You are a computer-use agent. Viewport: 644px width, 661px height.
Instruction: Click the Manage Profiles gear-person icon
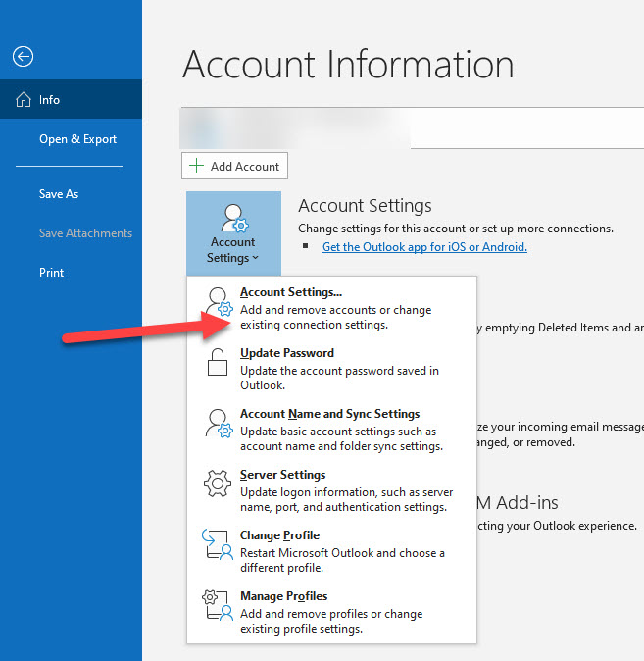[x=218, y=605]
